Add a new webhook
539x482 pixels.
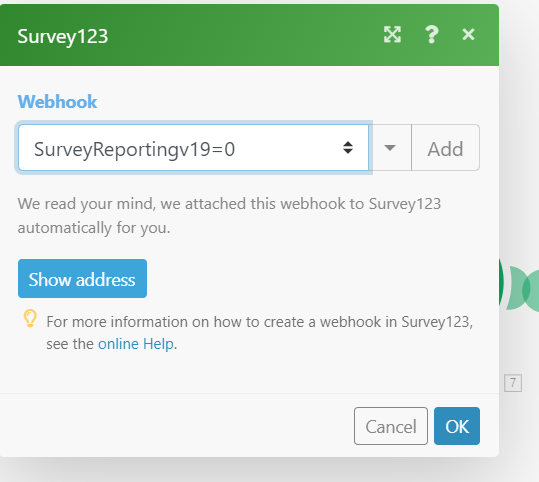(x=445, y=148)
